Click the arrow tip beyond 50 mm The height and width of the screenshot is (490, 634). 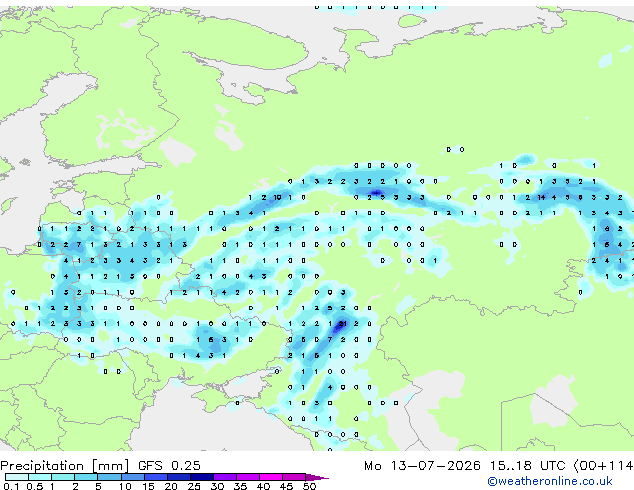(317, 477)
